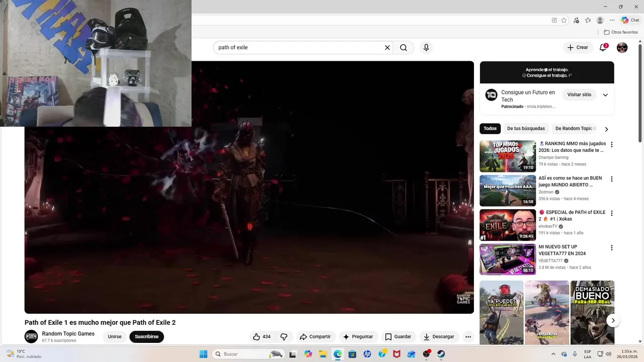This screenshot has width=644, height=362.
Task: Open YouTube notifications bell
Action: click(603, 47)
